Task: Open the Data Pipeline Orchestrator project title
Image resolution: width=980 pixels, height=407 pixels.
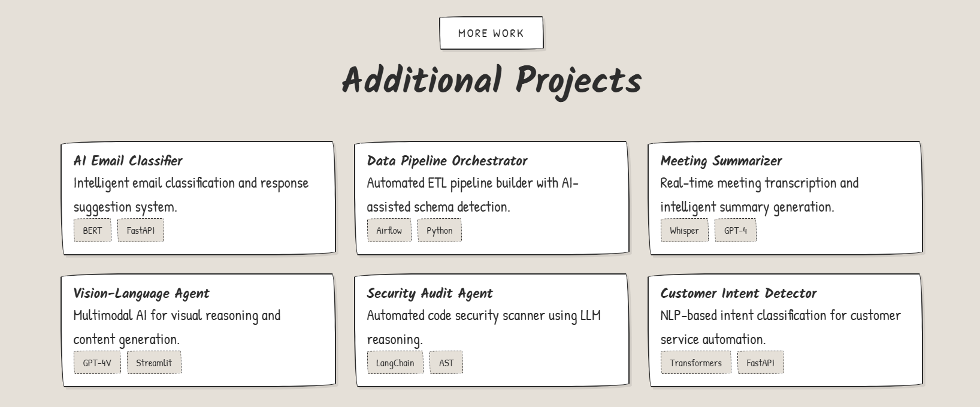Action: coord(447,161)
